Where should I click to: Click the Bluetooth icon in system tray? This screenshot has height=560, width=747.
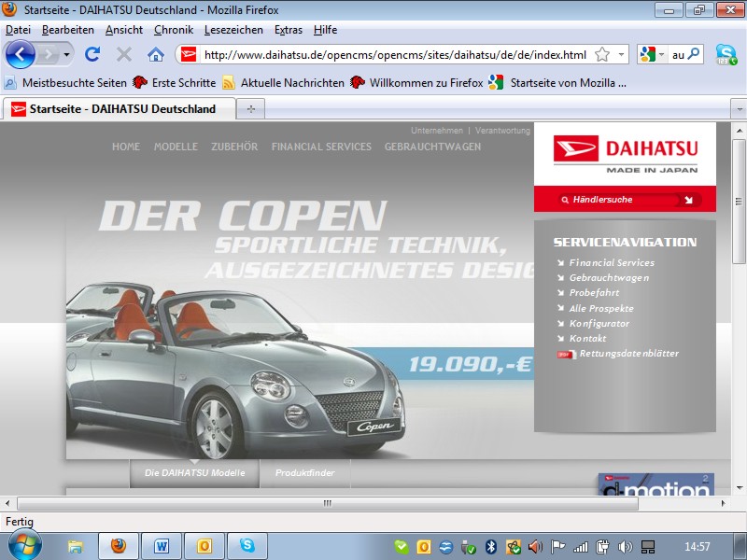pos(491,547)
